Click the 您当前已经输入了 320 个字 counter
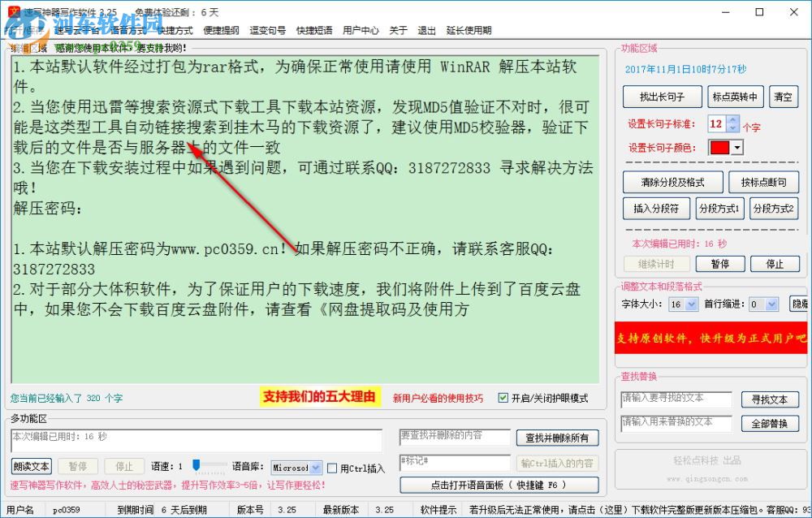 [67, 398]
